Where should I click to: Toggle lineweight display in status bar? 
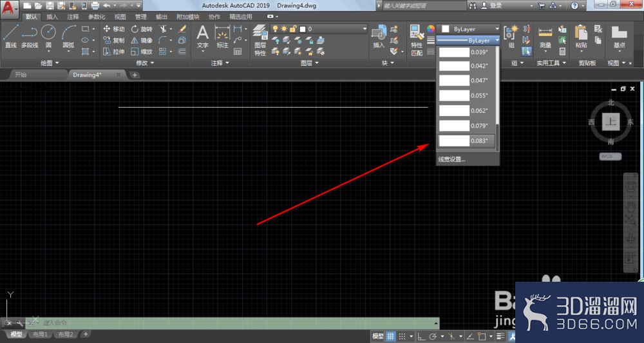point(500,336)
